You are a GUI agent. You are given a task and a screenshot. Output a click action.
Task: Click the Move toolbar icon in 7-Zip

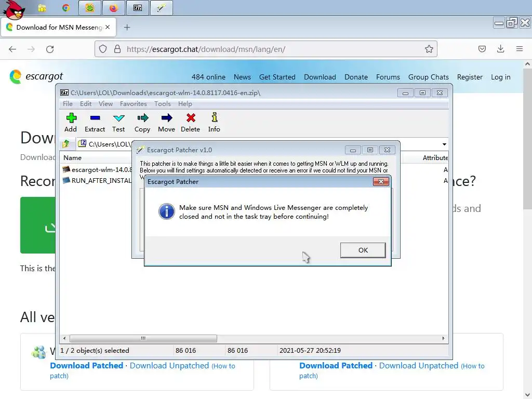166,123
